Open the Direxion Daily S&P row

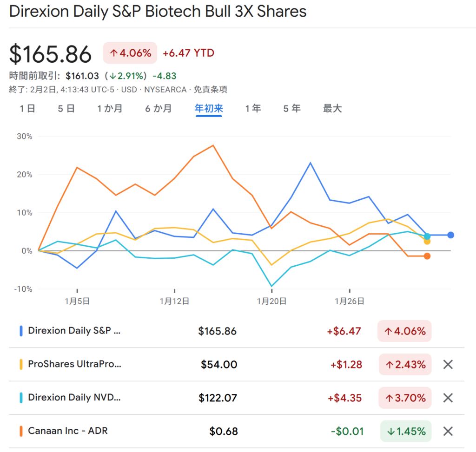click(x=74, y=331)
